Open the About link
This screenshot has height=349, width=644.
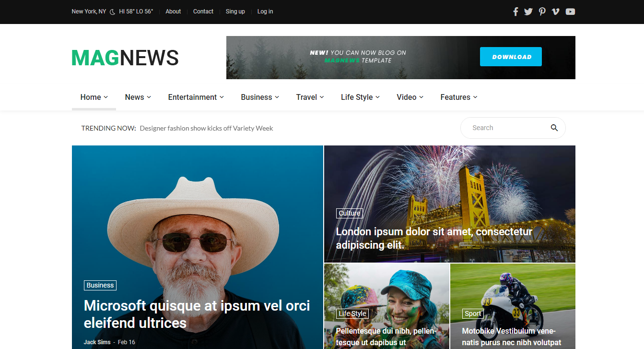173,12
